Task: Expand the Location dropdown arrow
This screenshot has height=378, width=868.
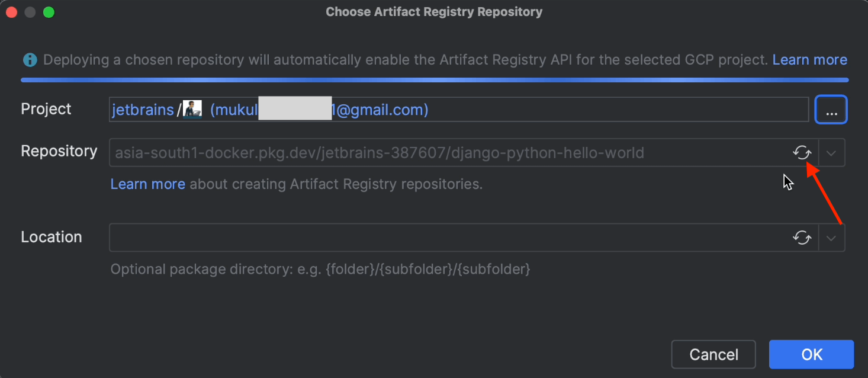Action: pyautogui.click(x=831, y=238)
